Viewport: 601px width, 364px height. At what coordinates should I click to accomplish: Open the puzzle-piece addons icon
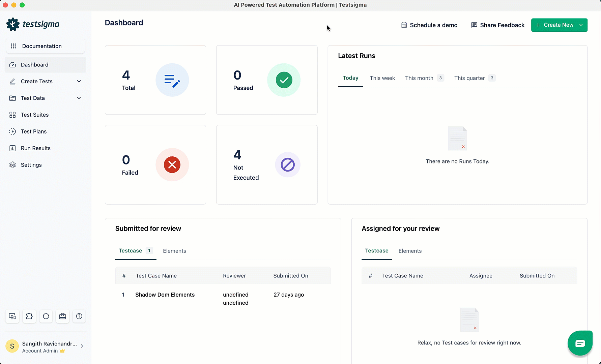tap(29, 316)
